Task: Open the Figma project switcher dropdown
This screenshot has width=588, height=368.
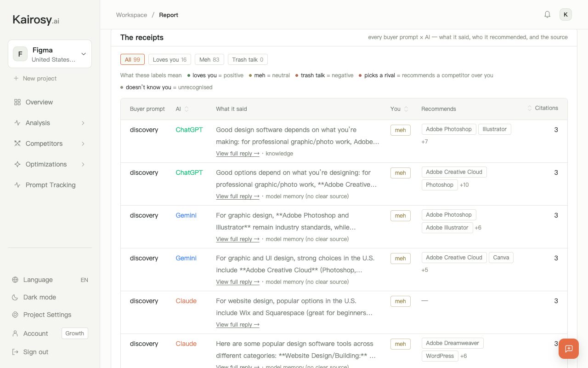Action: click(x=50, y=54)
